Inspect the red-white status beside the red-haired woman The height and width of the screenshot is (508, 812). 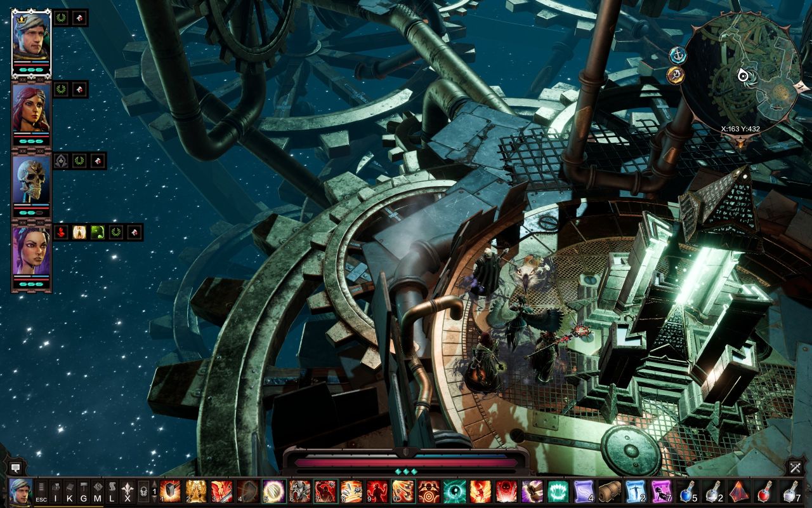click(x=79, y=89)
